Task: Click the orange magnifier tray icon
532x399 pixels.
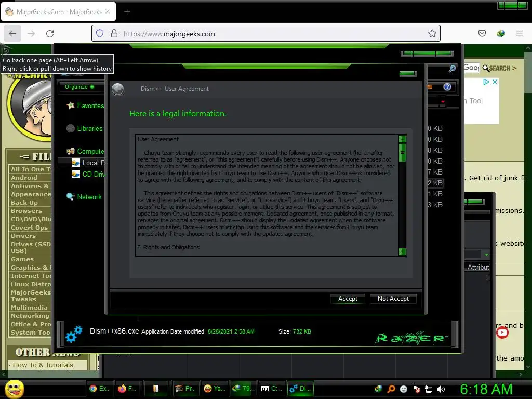Action: [x=391, y=389]
